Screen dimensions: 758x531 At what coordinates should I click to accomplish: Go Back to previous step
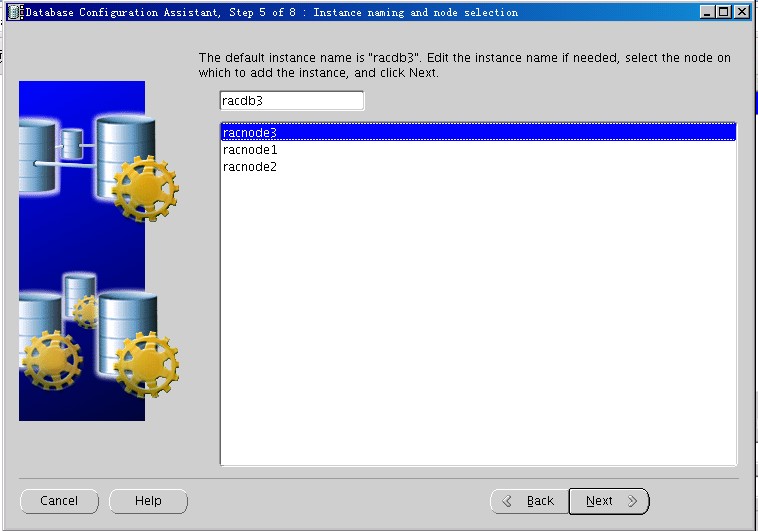point(529,501)
